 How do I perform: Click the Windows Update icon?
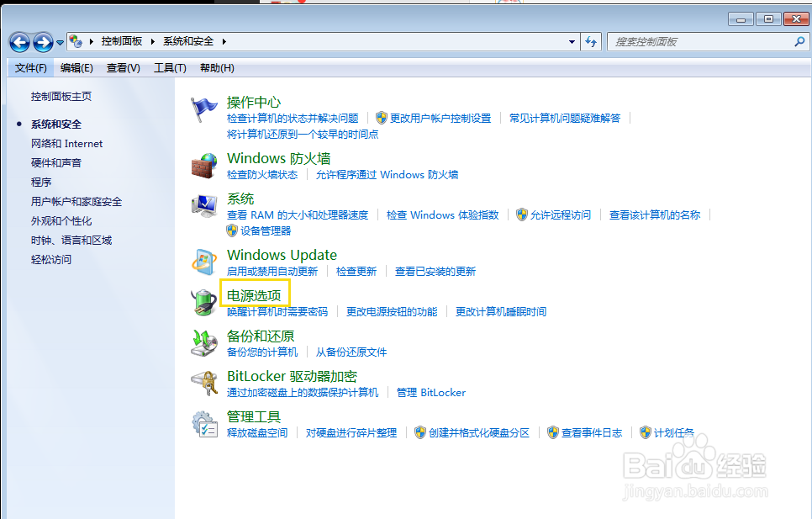[x=204, y=261]
